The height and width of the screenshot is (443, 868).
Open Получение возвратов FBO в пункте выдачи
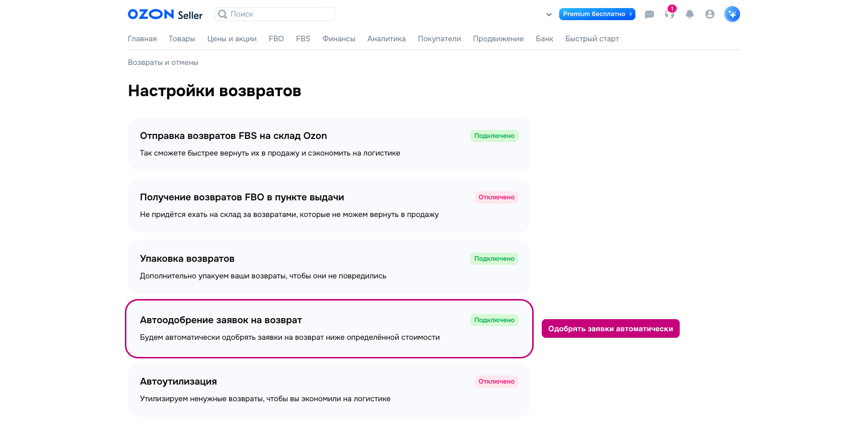point(329,206)
